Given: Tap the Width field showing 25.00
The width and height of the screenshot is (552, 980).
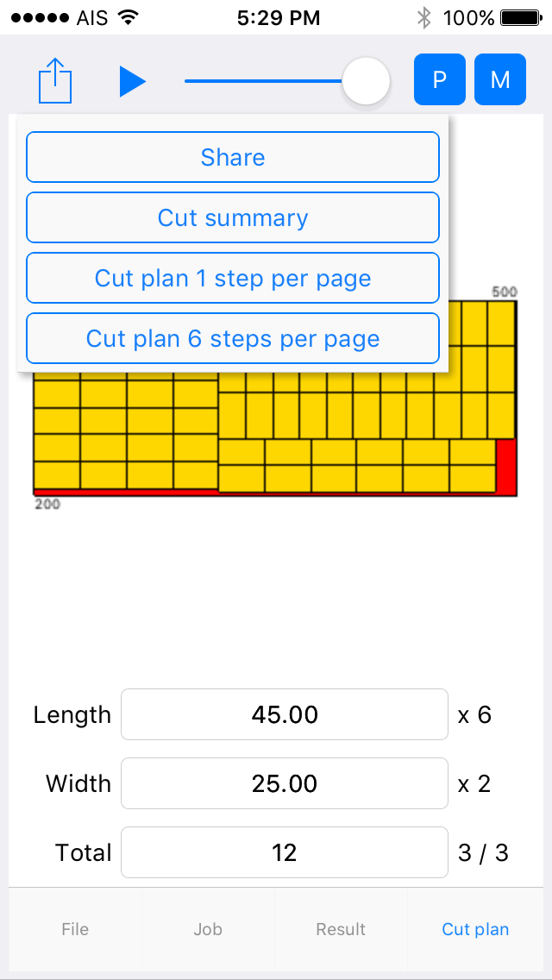Looking at the screenshot, I should pos(285,783).
